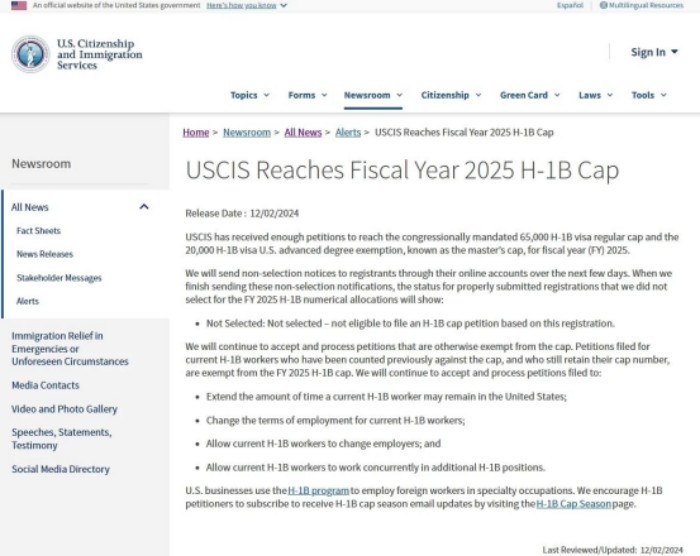This screenshot has height=556, width=700.
Task: Select Fact Sheets in the sidebar
Action: point(38,231)
